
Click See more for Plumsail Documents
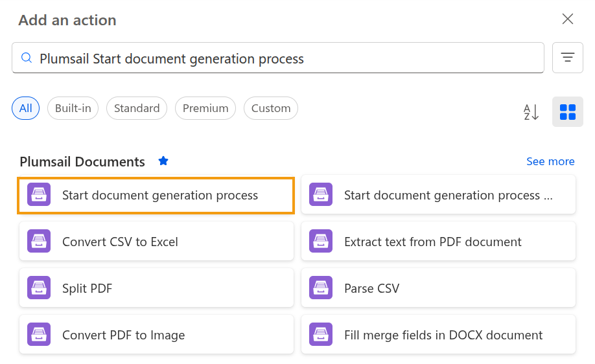click(x=550, y=161)
